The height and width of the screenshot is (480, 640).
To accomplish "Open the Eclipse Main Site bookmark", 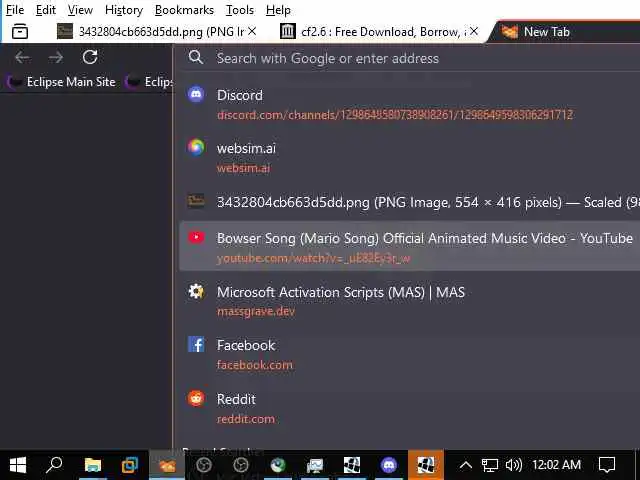I will tap(62, 82).
